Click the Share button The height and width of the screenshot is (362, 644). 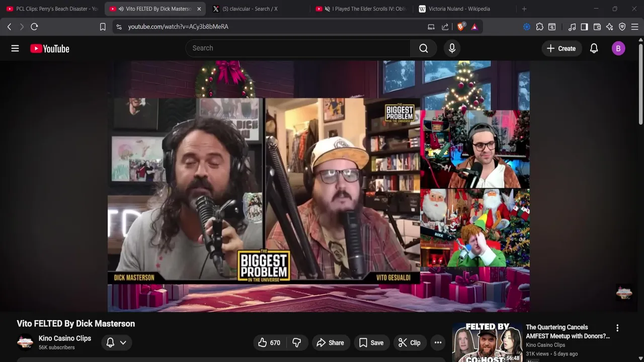click(330, 343)
